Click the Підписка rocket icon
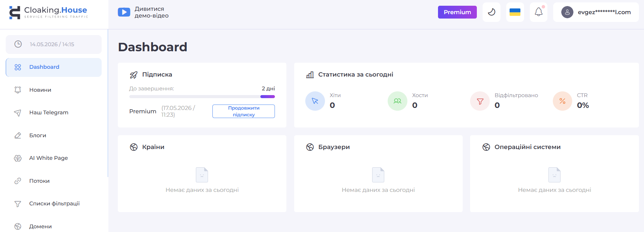 tap(134, 75)
